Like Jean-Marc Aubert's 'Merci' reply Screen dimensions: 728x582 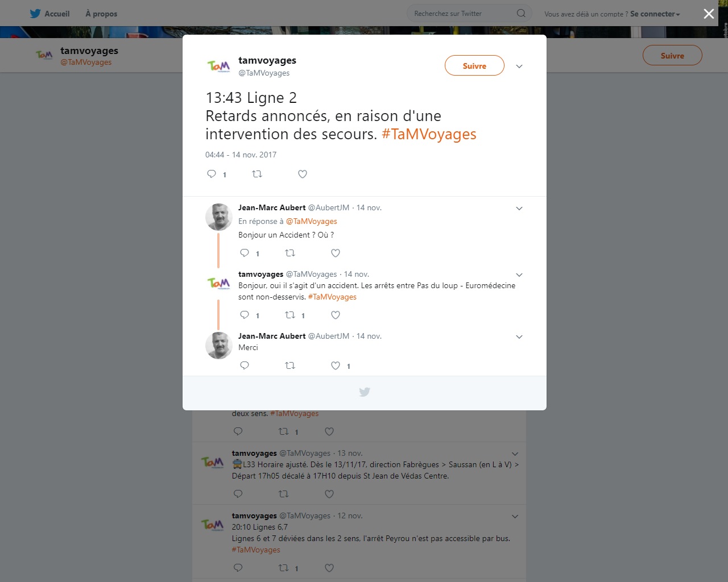(336, 365)
